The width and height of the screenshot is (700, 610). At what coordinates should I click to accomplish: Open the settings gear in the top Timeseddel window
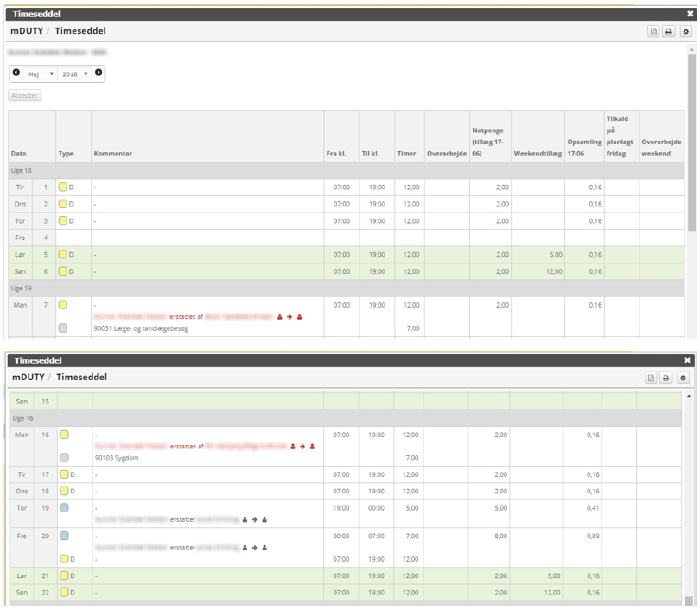[685, 32]
